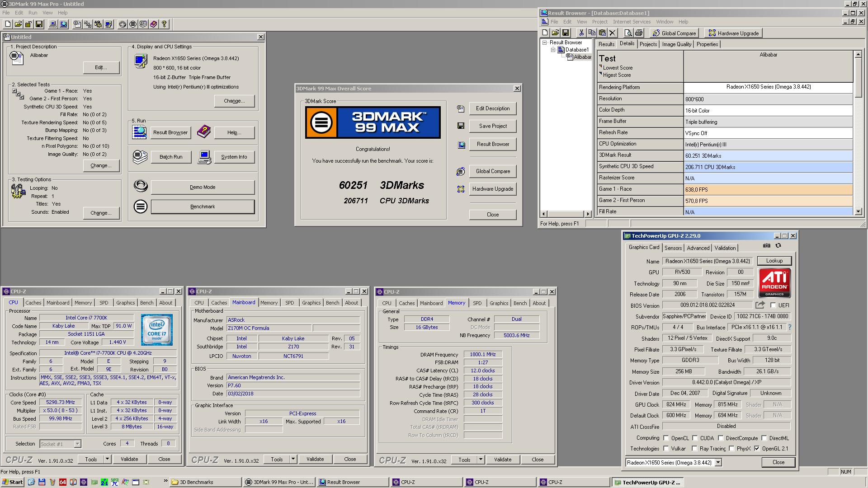
Task: Open Tools dropdown arrow in Mainboard CPU-Z window
Action: point(293,459)
